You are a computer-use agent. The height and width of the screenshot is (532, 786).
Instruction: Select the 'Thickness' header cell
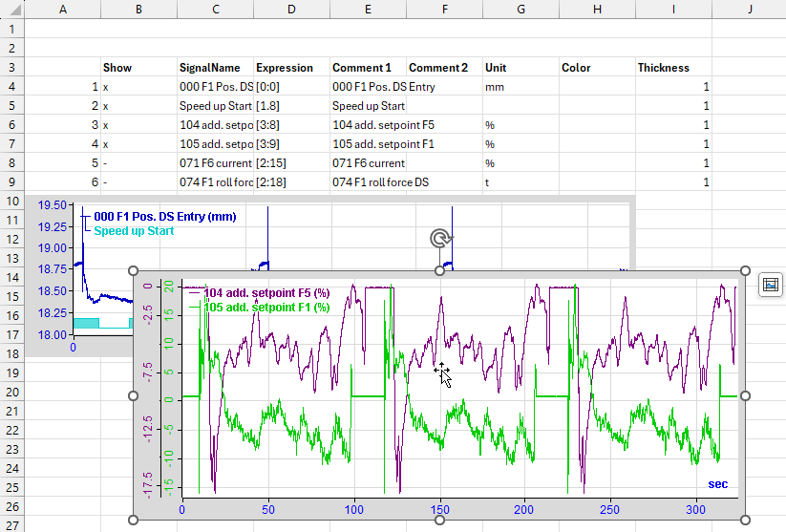(x=673, y=68)
